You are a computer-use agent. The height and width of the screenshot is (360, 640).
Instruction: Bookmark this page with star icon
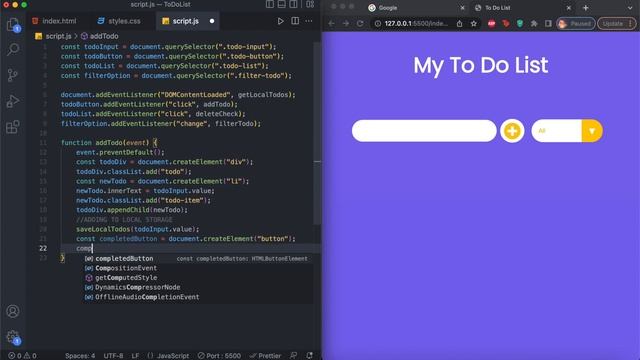point(473,24)
